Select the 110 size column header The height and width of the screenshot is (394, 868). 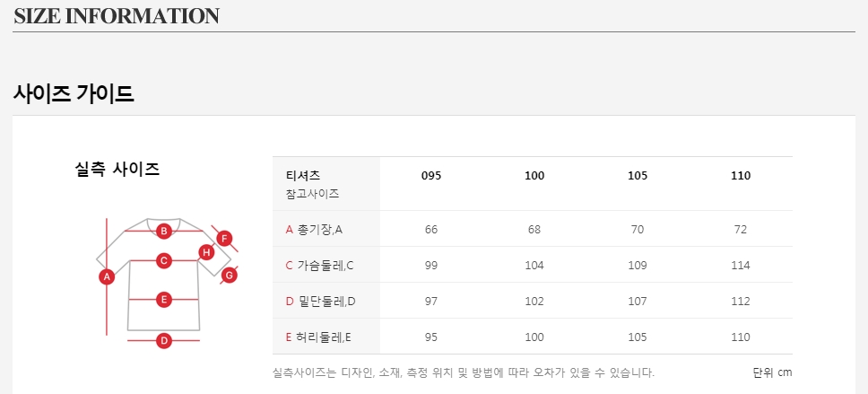(x=741, y=175)
